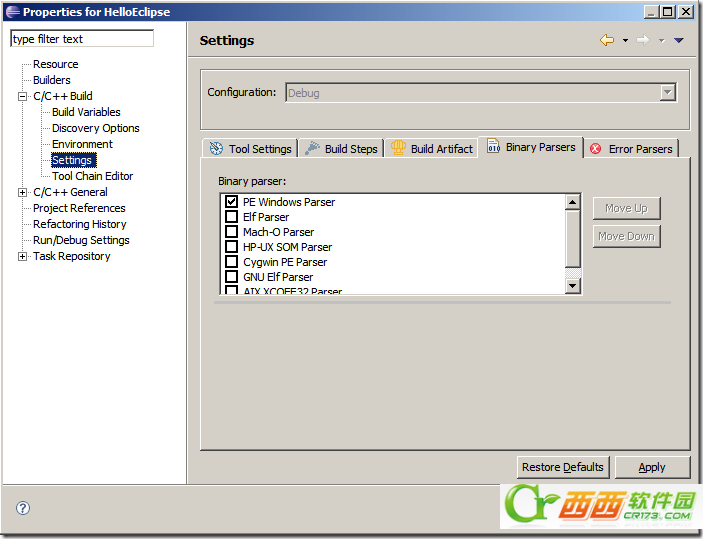Collapse the C/C++ Build tree node

pyautogui.click(x=22, y=96)
